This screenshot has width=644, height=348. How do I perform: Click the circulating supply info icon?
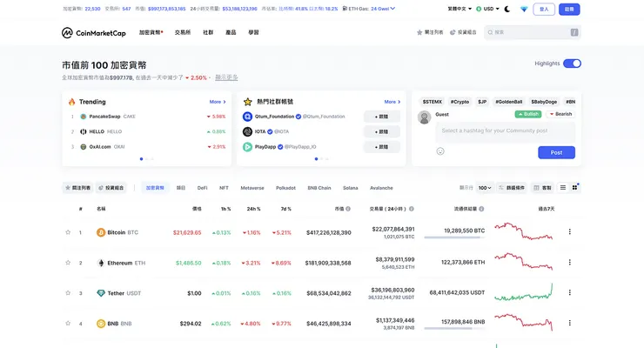pos(481,209)
